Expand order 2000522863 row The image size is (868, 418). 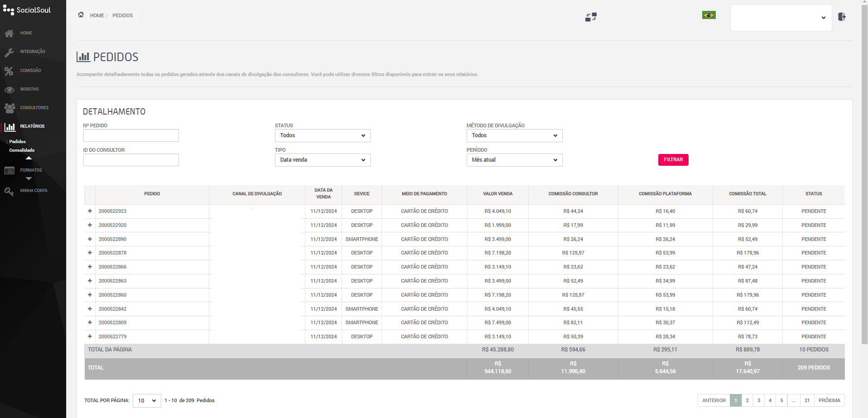click(x=90, y=281)
